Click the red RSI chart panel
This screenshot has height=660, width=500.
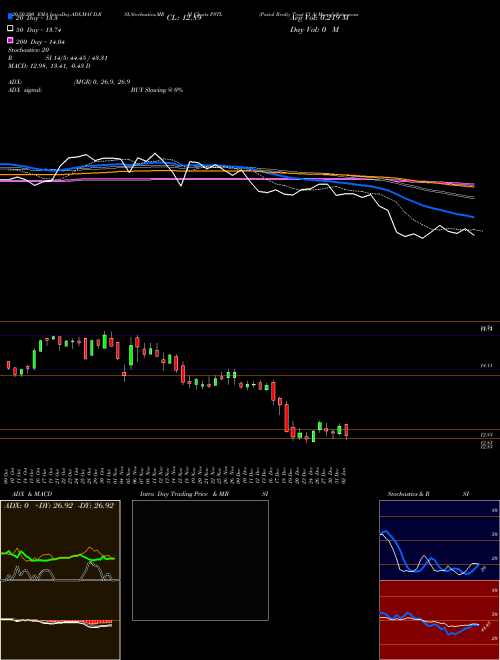coord(439,620)
